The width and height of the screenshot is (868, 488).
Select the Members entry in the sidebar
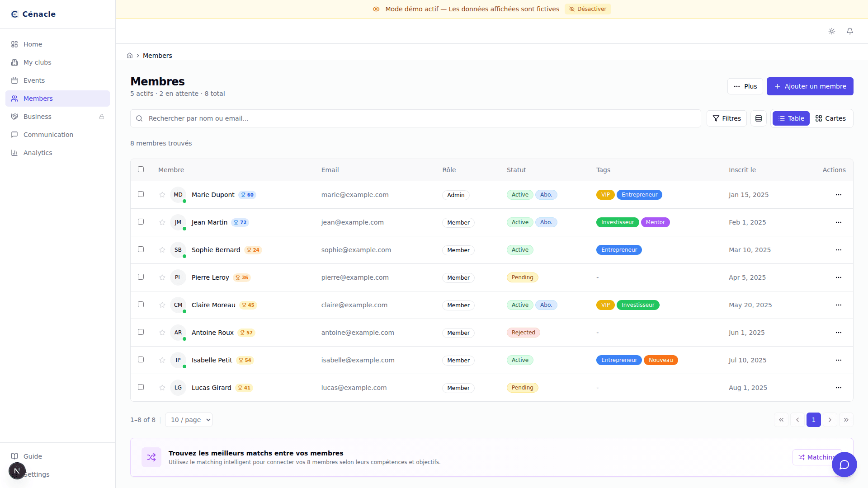(x=38, y=99)
